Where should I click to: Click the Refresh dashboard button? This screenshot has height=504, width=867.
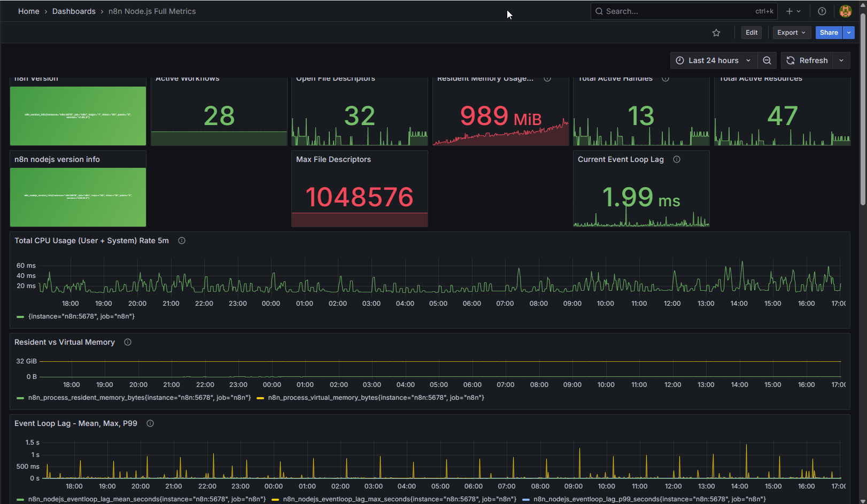click(x=807, y=60)
